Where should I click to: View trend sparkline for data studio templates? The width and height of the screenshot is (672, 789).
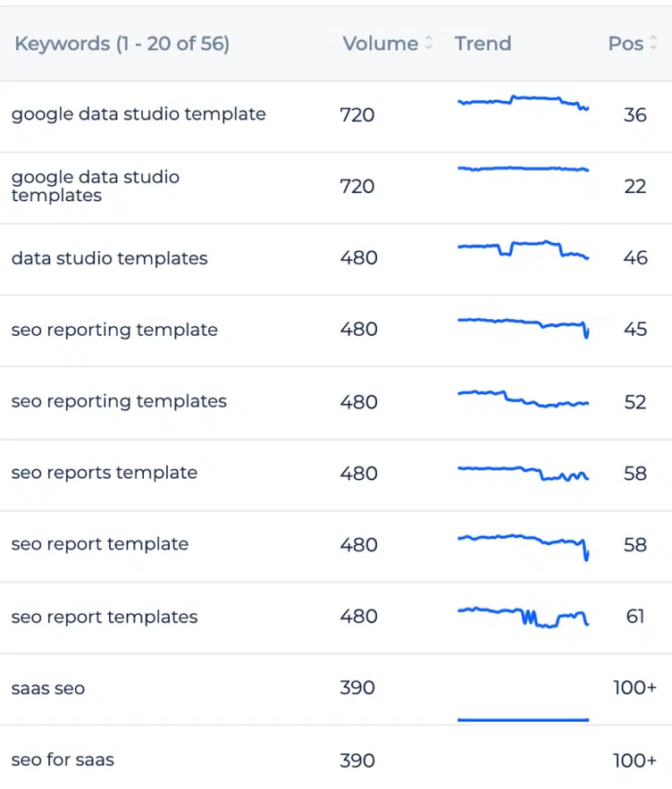coord(523,248)
